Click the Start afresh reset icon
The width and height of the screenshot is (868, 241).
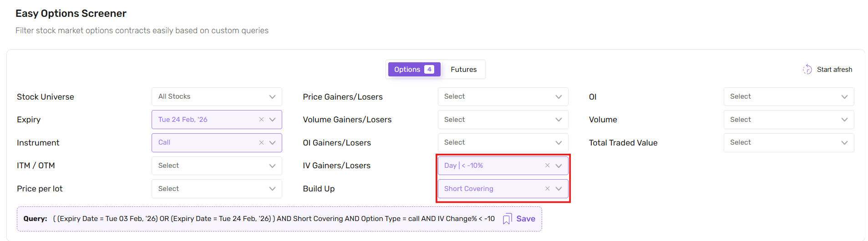[807, 70]
